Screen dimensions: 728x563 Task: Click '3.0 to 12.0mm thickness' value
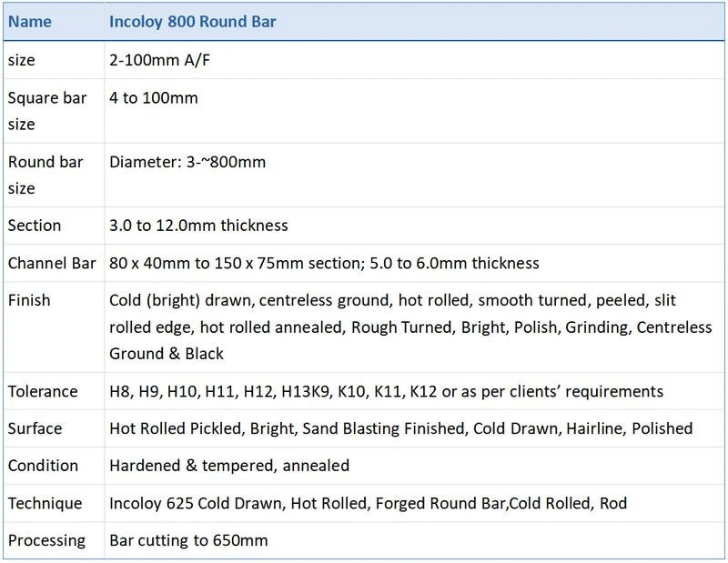[x=198, y=226]
